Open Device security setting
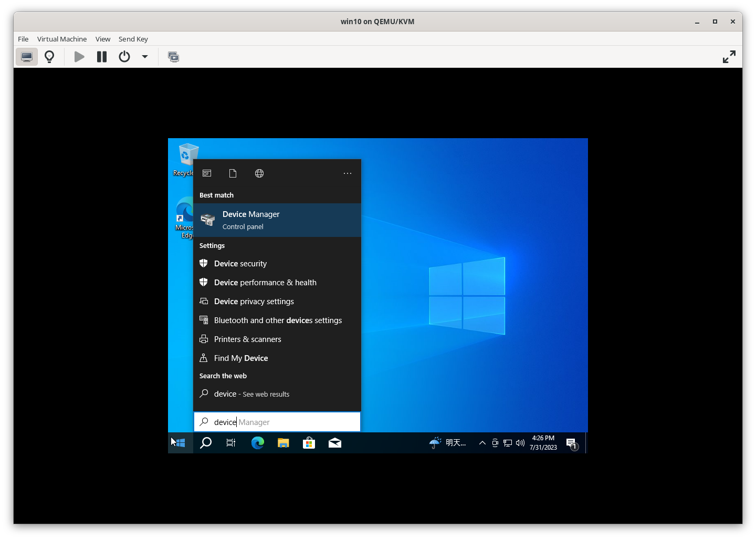Viewport: 756px width, 539px height. point(277,264)
